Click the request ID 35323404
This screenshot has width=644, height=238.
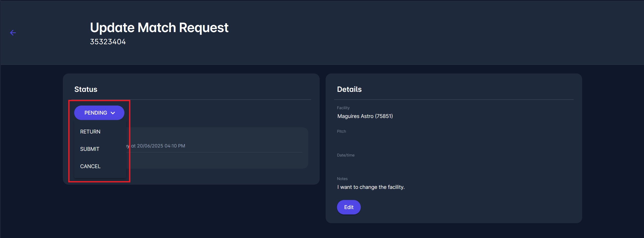tap(108, 41)
